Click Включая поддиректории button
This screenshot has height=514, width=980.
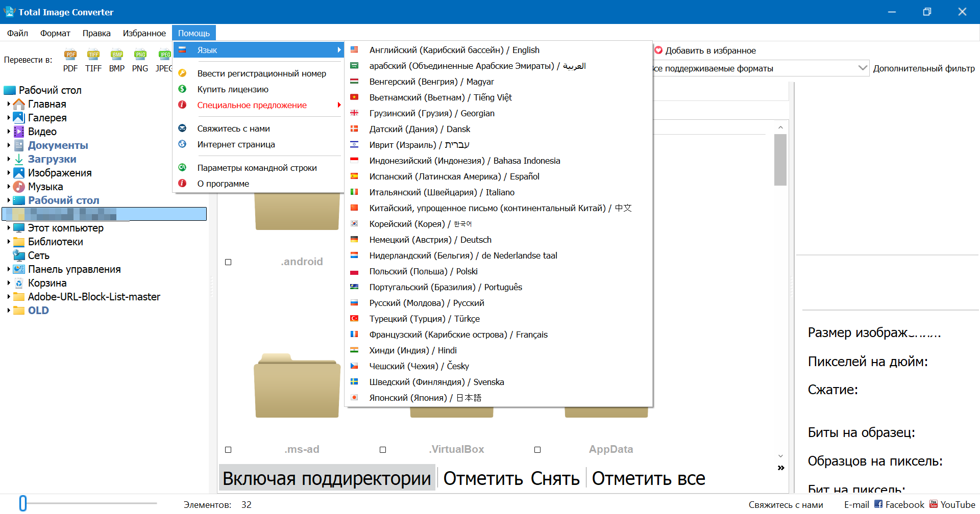click(327, 478)
